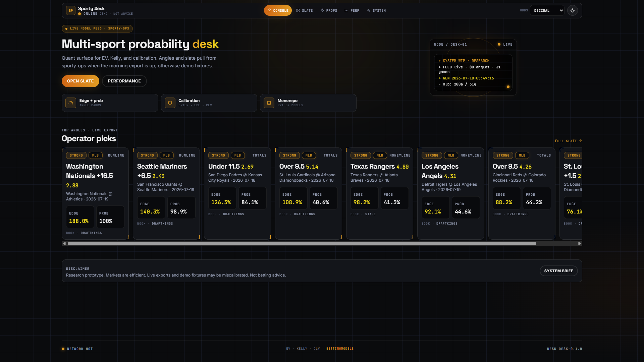Click the Calibration shield icon

coord(170,103)
